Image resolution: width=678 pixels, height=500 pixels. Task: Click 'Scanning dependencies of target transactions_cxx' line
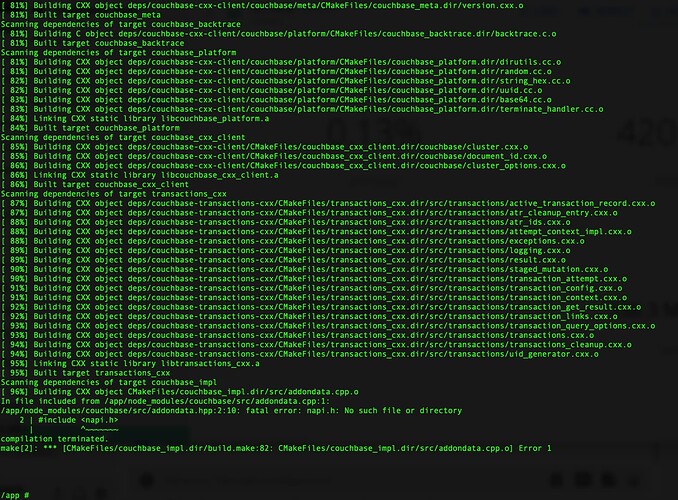pos(113,194)
